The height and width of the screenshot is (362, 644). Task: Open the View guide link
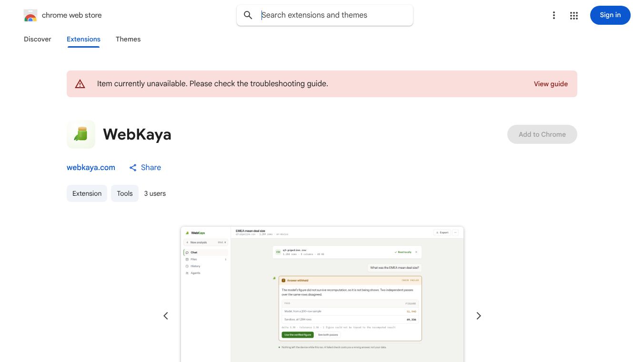551,84
